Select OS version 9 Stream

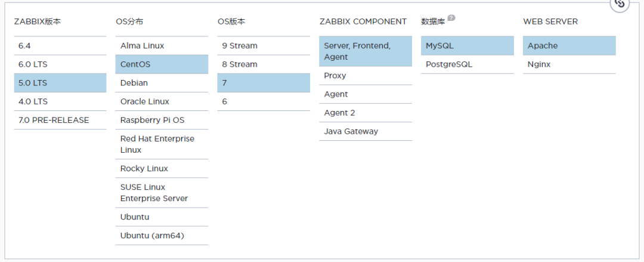[263, 46]
